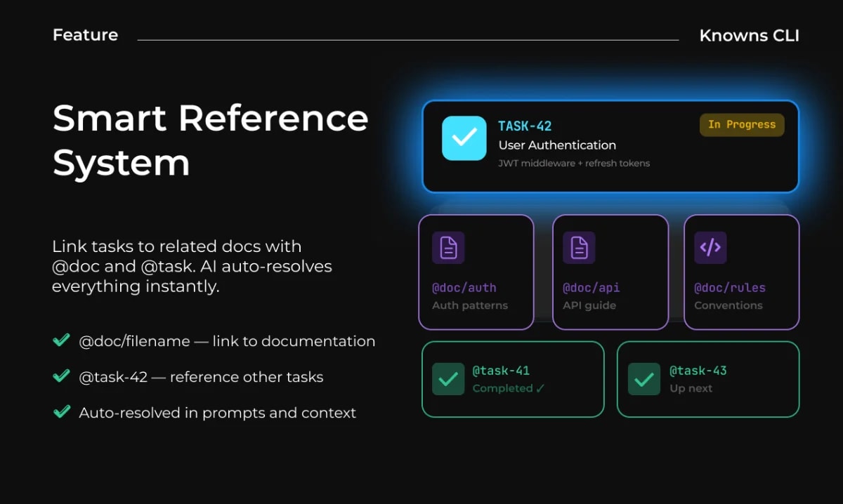Click the checkmark beside @task-42 bullet

coord(60,376)
